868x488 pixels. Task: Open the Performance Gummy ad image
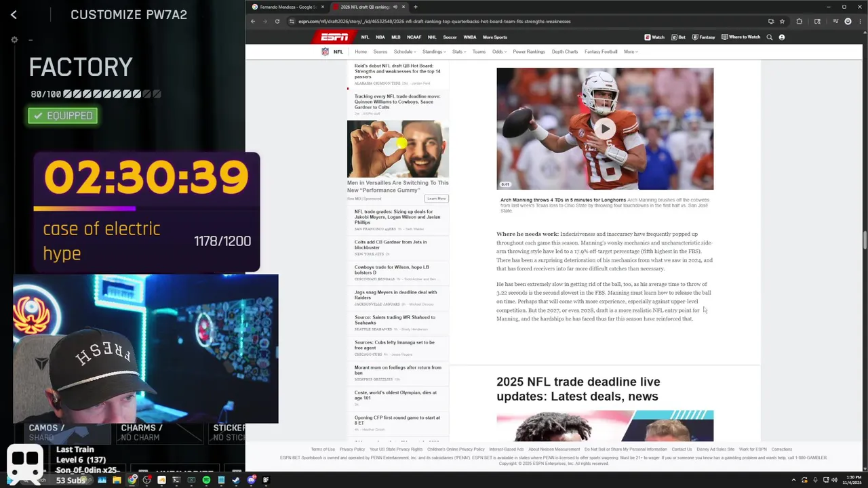click(398, 149)
